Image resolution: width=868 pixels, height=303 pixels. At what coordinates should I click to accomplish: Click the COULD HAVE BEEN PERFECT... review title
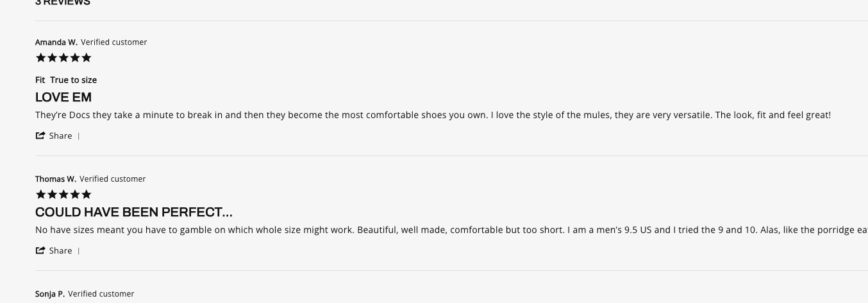coord(134,212)
